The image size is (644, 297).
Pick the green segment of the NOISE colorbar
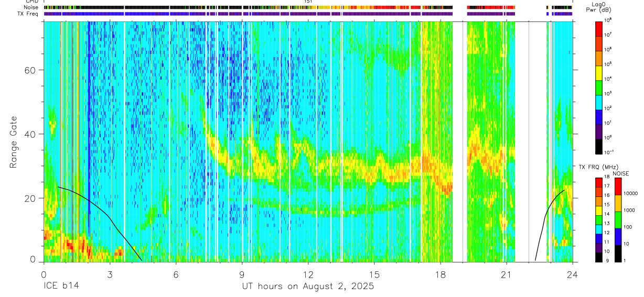click(x=618, y=220)
